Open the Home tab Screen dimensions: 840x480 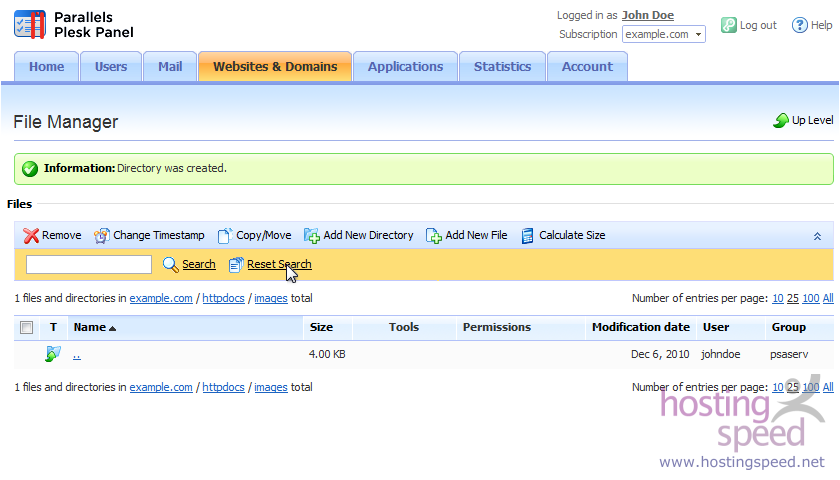(x=47, y=66)
